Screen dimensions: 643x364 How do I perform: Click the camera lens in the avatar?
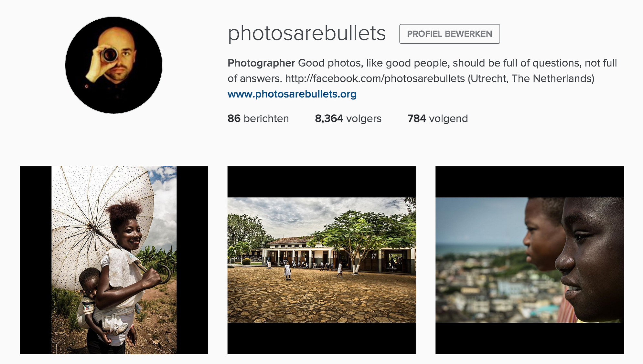click(x=110, y=55)
